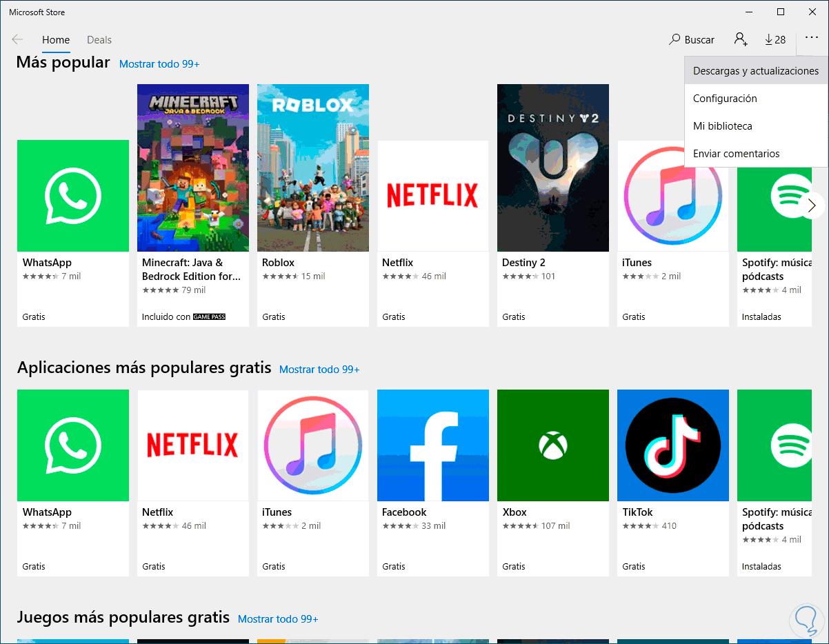This screenshot has height=644, width=829.
Task: Open the Roblox cover art
Action: click(313, 168)
